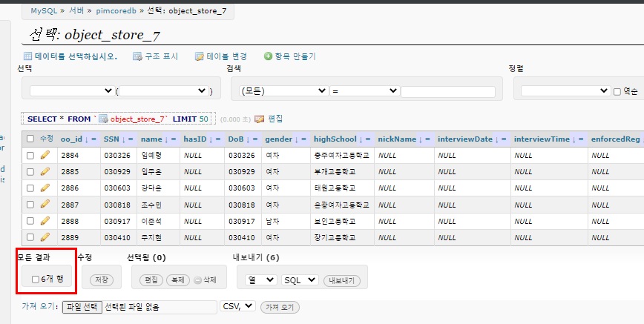Screen dimensions: 644x324
Task: Check the row checkbox for oo_id 2887
Action: pos(30,205)
